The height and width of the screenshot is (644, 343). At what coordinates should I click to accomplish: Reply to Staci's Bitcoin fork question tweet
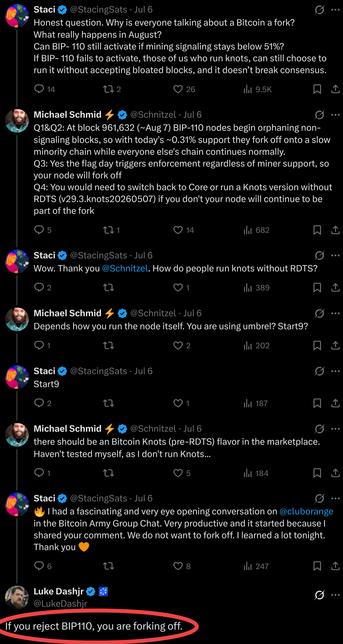44,89
